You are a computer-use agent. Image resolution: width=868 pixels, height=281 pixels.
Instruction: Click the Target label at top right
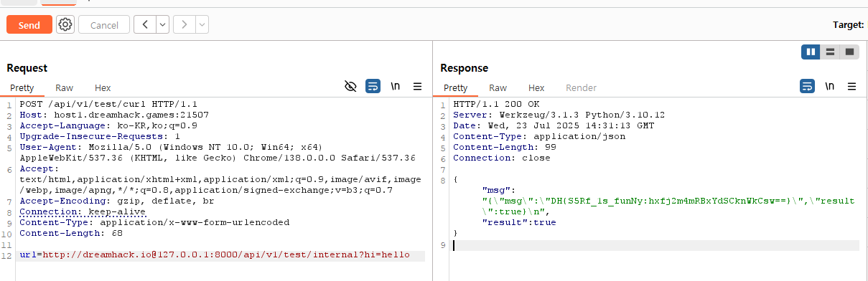(849, 24)
